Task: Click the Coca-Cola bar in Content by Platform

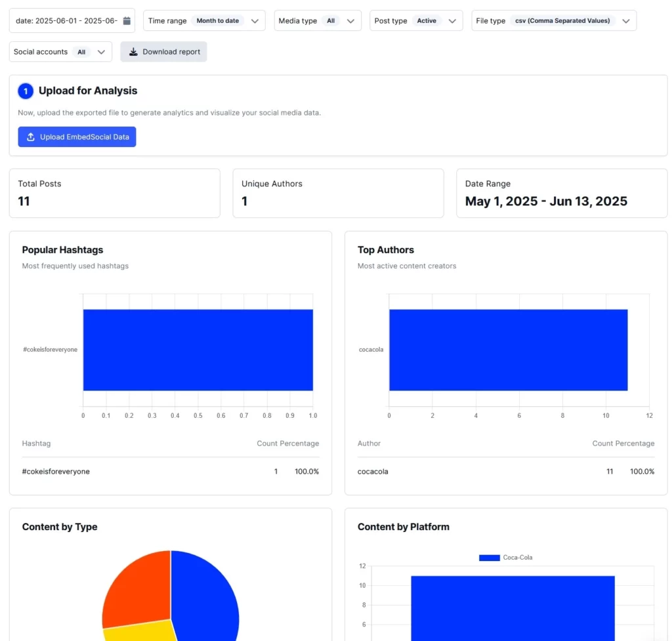Action: point(513,608)
